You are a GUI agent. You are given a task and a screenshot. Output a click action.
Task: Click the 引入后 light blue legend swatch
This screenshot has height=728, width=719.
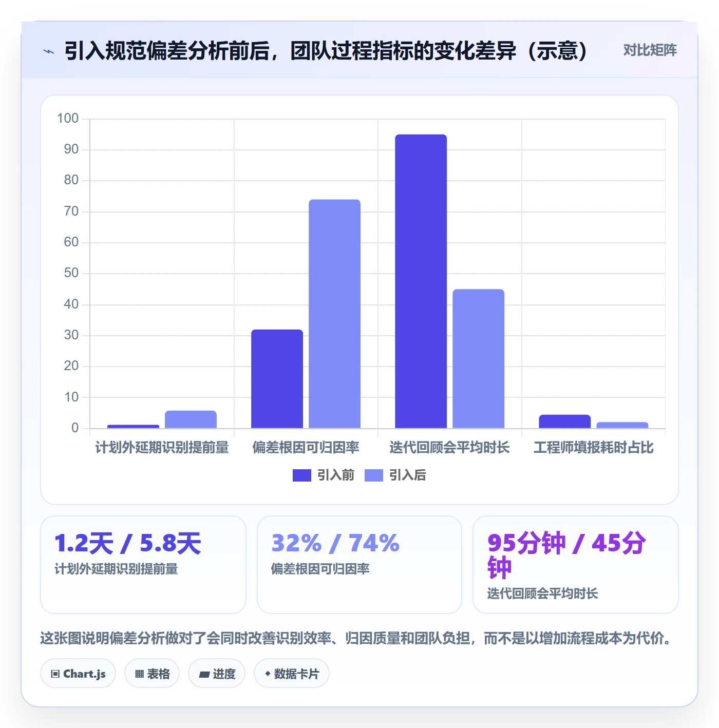(x=374, y=475)
